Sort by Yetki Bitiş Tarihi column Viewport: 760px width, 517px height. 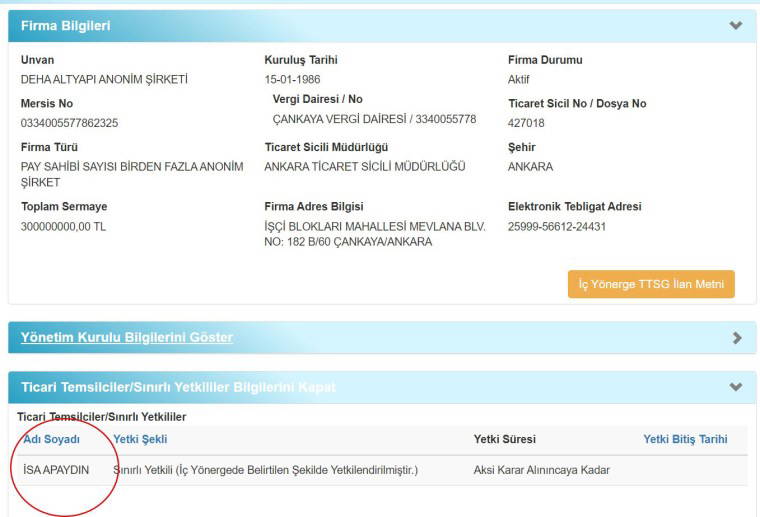[x=685, y=439]
